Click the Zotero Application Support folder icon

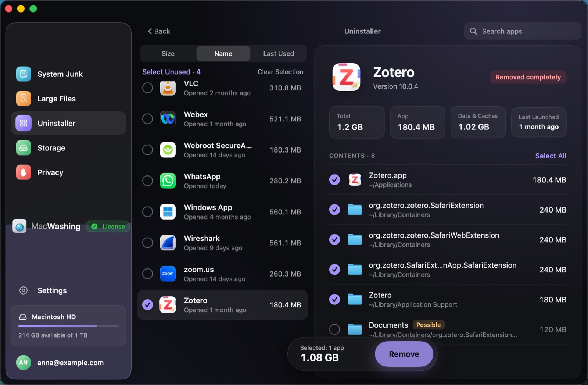pos(355,299)
